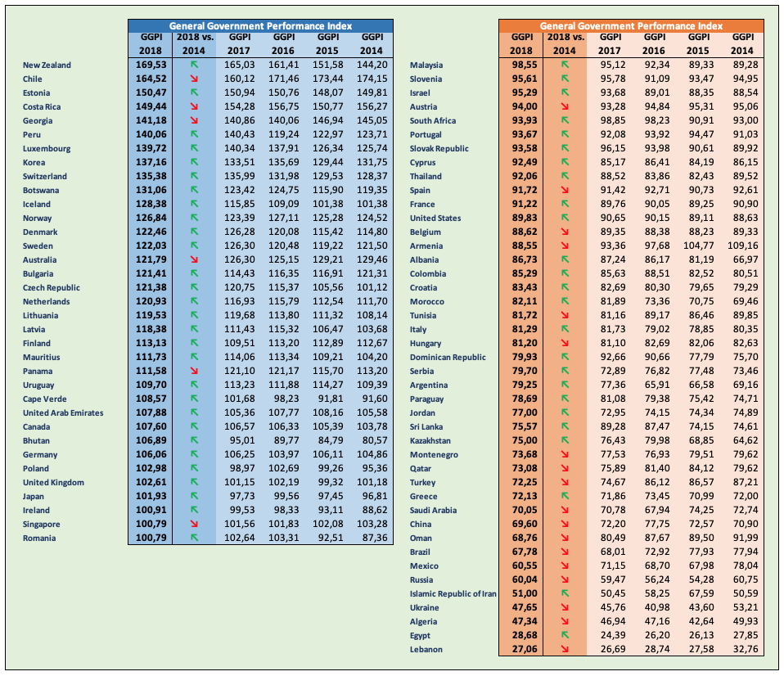The image size is (784, 676).
Task: Click the value 164,52 for Chile
Action: tap(151, 79)
